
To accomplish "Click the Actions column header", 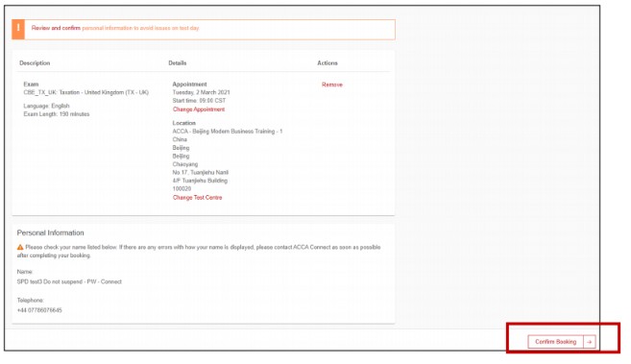I will [x=328, y=63].
